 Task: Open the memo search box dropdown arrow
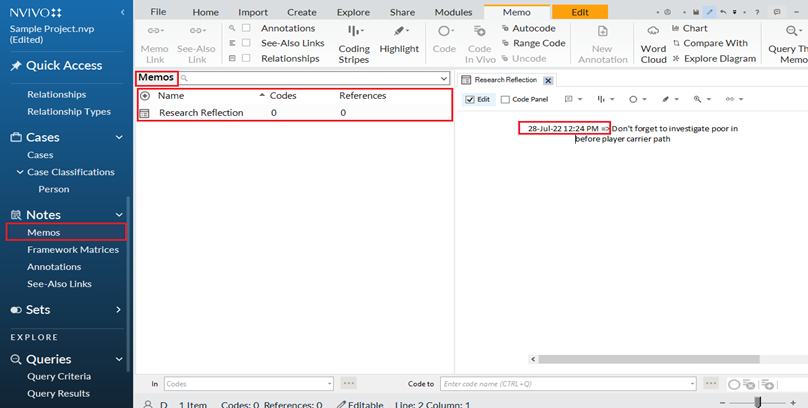click(x=444, y=78)
